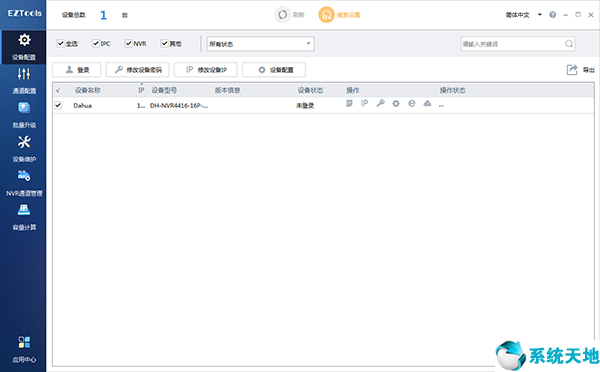Select 容量计算 menu label in sidebar
This screenshot has width=600, height=372.
[x=24, y=227]
